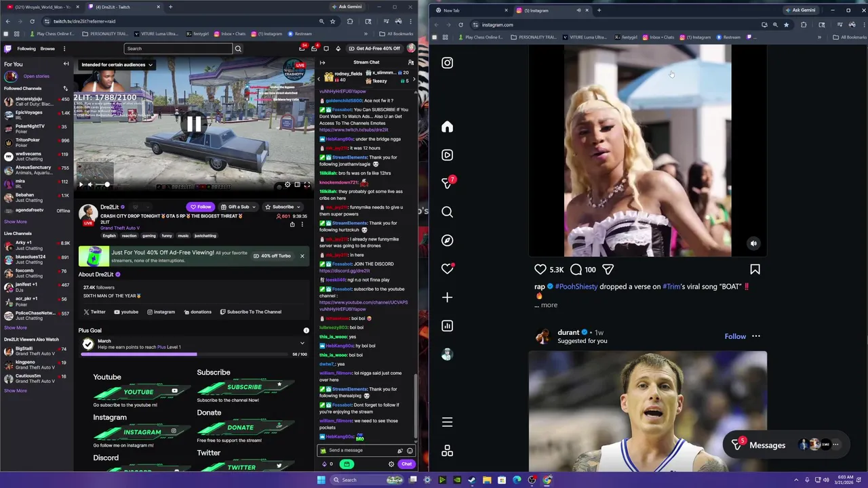This screenshot has height=488, width=868.
Task: Open the chat emote picker
Action: 410,451
